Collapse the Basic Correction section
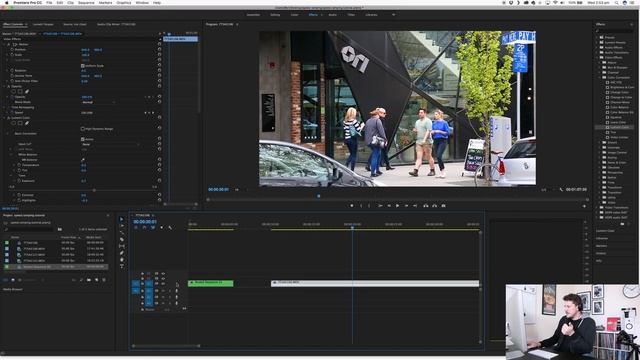The width and height of the screenshot is (640, 360). pyautogui.click(x=7, y=133)
